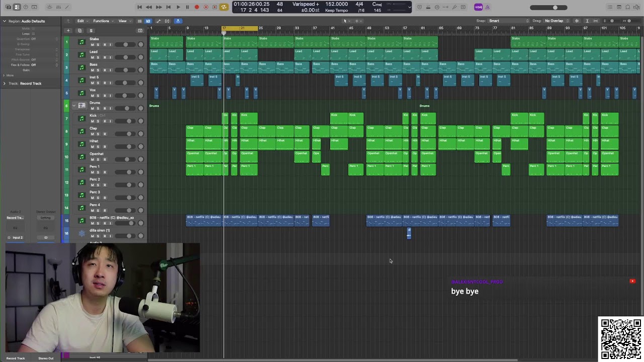The height and width of the screenshot is (362, 644).
Task: Open the Library panel icon
Action: [8, 7]
